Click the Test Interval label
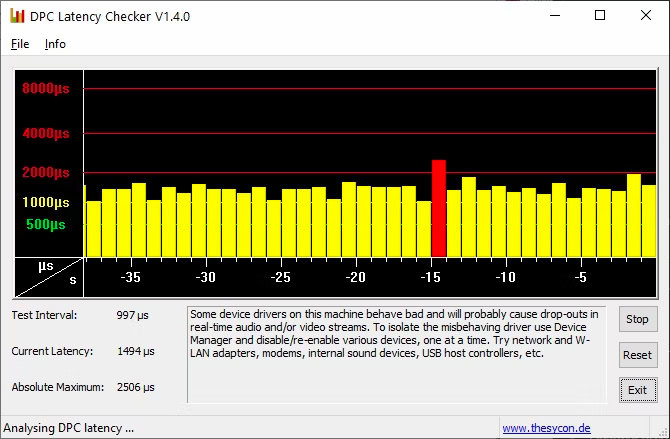 coord(44,315)
